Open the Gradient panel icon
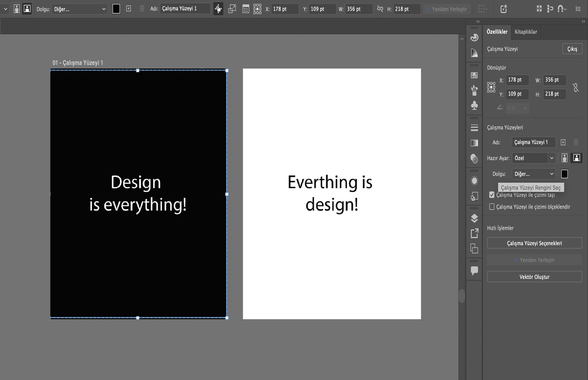Viewport: 588px width, 380px height. pos(474,143)
